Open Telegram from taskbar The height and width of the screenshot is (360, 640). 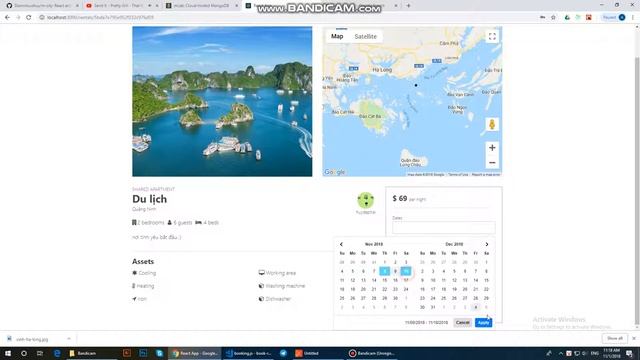[283, 353]
